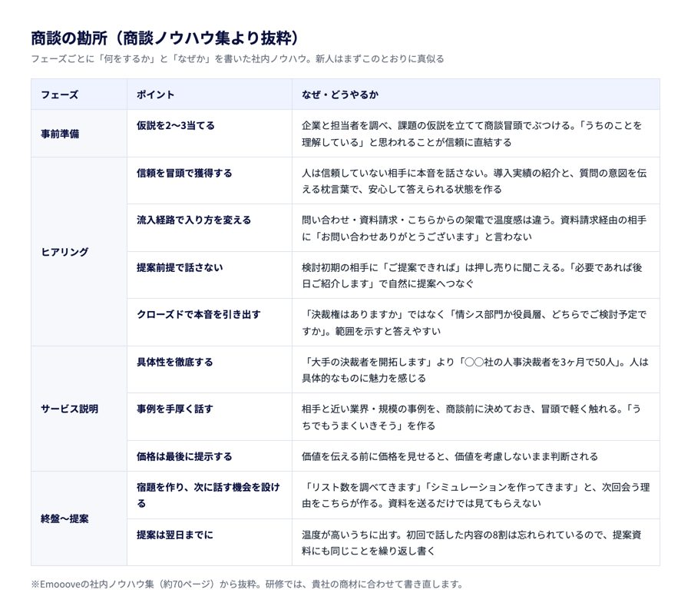
Task: Click the explanation starting 相手と近い業界・規模
Action: coord(471,417)
